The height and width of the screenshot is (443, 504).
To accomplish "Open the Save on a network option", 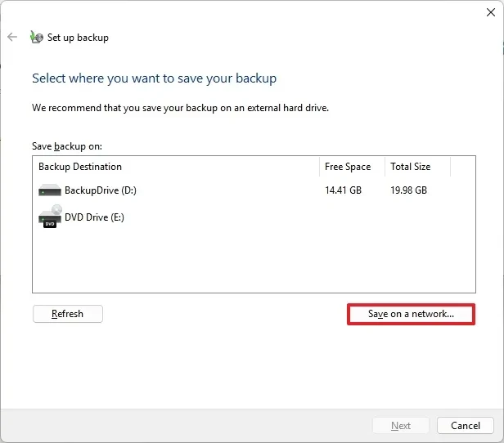I will 411,314.
